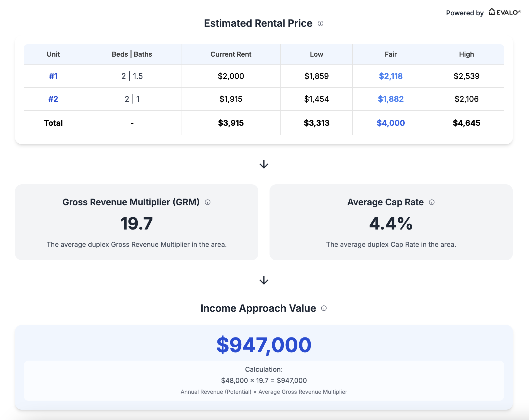Click the 4.4% cap rate value
The image size is (529, 420).
click(x=390, y=223)
